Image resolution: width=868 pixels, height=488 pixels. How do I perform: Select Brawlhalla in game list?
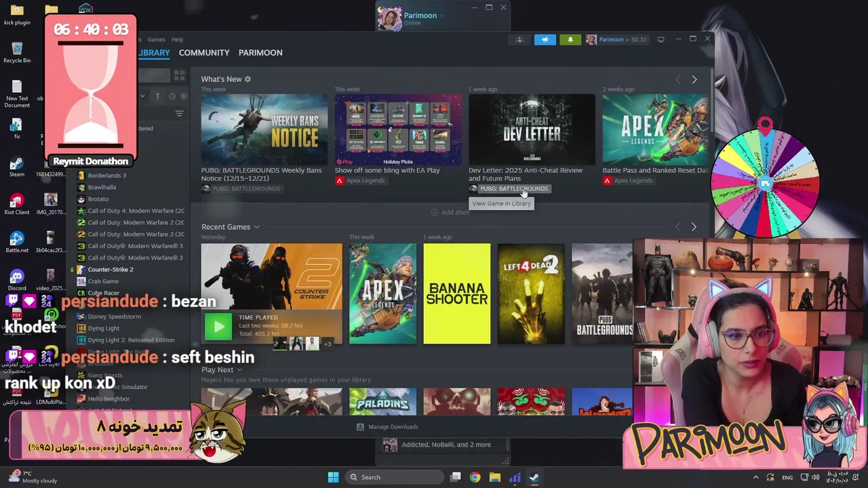tap(102, 187)
